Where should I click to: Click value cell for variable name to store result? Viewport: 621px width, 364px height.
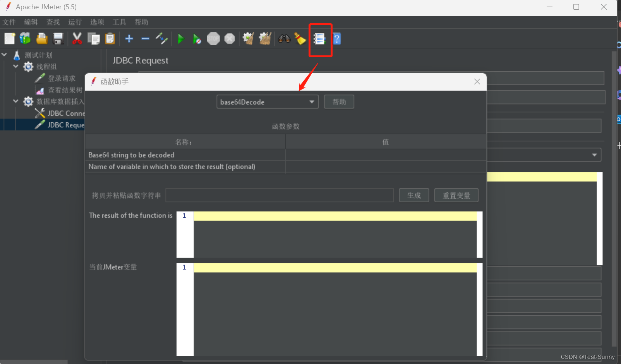coord(386,167)
